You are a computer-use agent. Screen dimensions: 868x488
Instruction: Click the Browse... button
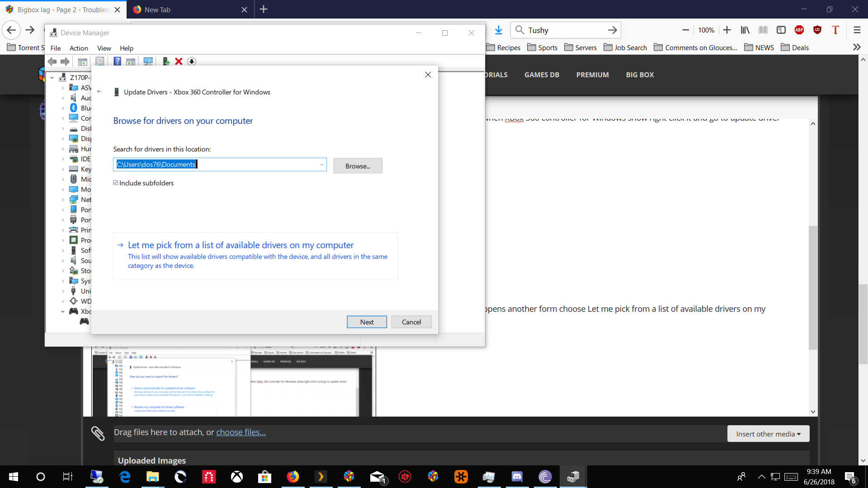[357, 166]
